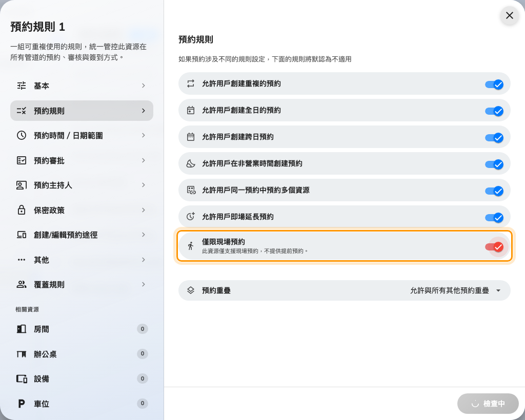Open the 覆蓋規則 section
Image resolution: width=525 pixels, height=420 pixels.
pyautogui.click(x=82, y=285)
